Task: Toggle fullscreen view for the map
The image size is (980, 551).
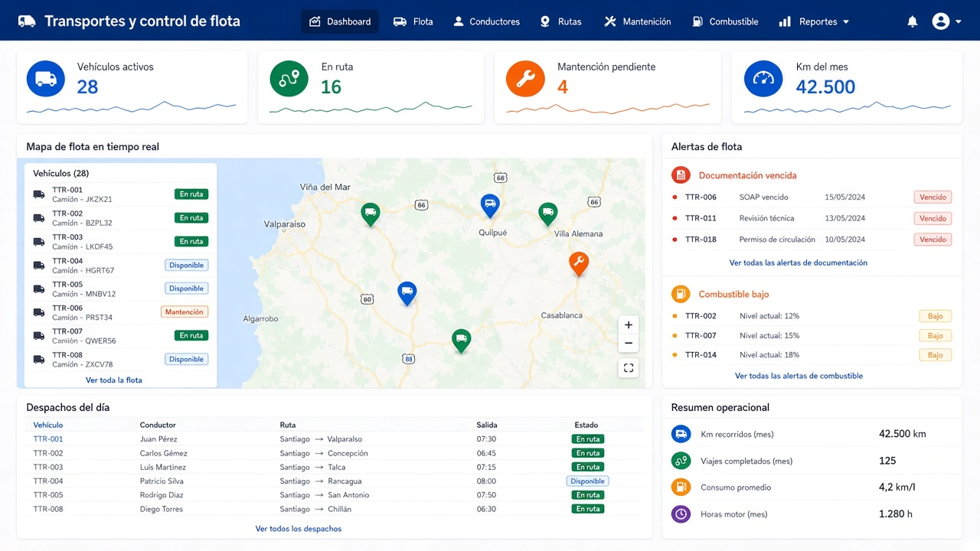Action: click(x=629, y=368)
